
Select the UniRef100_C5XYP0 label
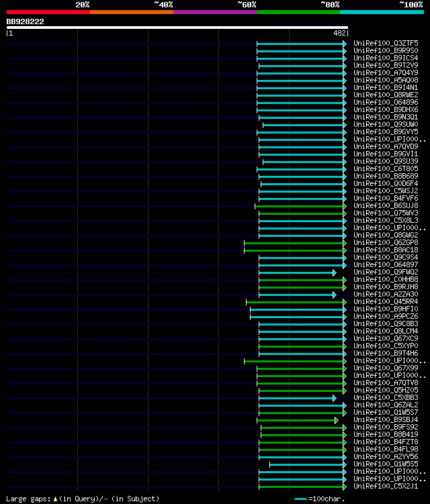pyautogui.click(x=386, y=346)
